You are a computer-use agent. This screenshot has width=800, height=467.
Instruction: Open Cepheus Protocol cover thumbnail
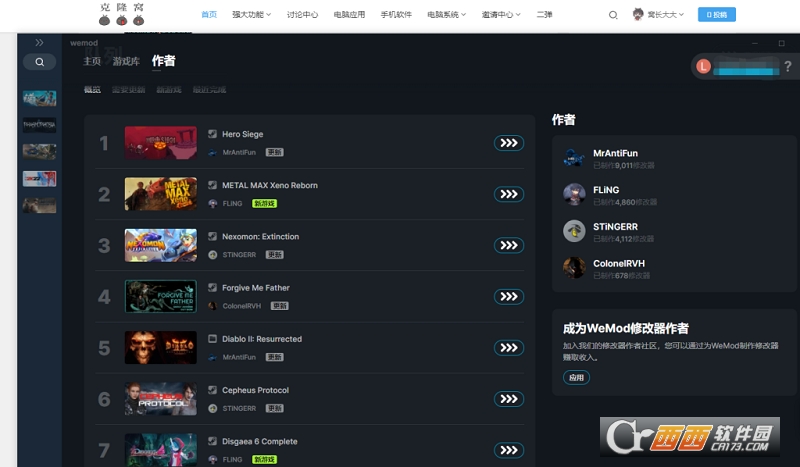point(161,399)
